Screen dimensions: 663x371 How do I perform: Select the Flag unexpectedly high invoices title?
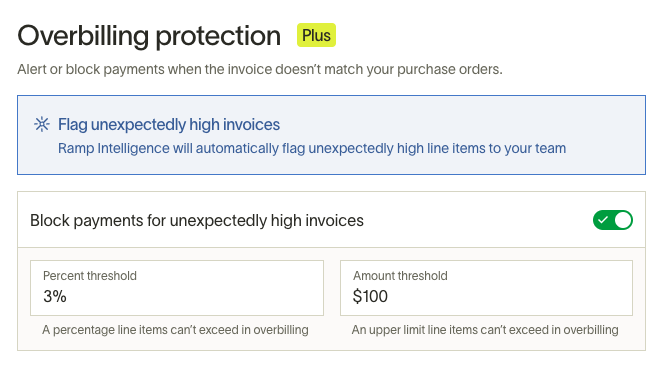coord(169,125)
